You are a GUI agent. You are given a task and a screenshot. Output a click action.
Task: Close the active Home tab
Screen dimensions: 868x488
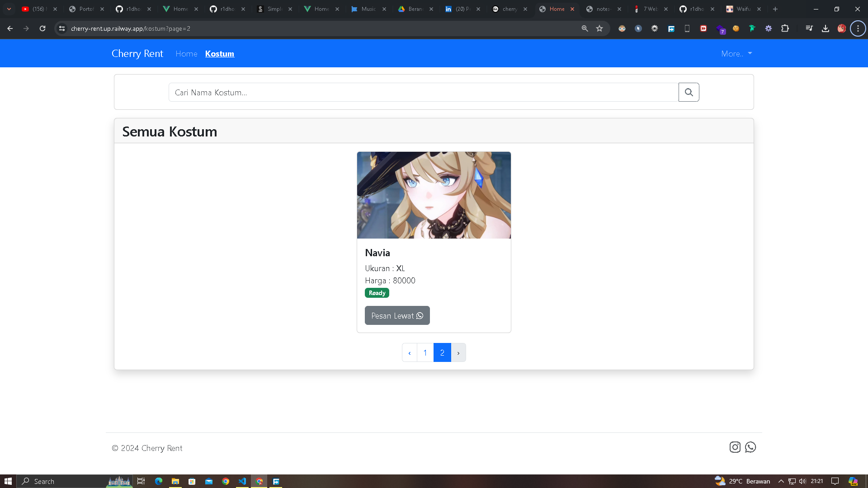(x=572, y=9)
